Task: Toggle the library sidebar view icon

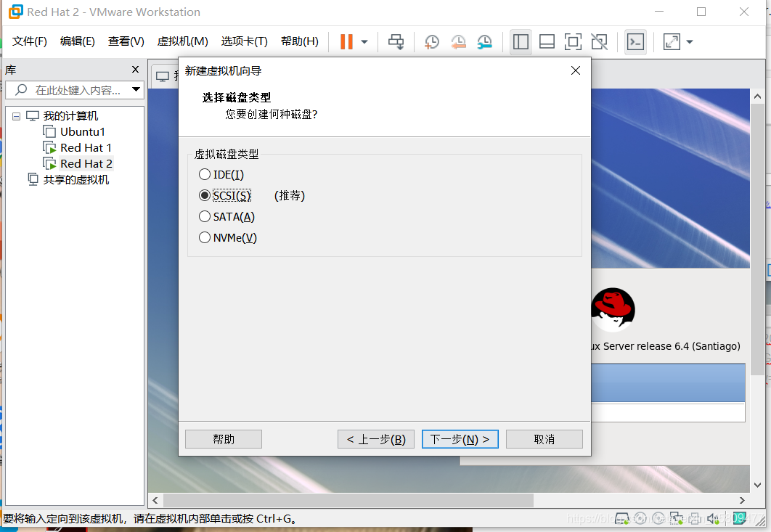Action: point(521,42)
